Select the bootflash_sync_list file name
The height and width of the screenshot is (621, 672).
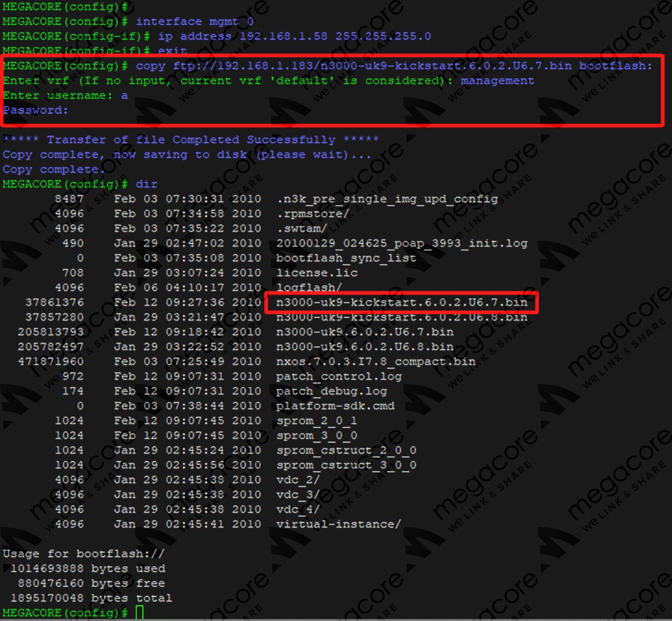[x=346, y=258]
